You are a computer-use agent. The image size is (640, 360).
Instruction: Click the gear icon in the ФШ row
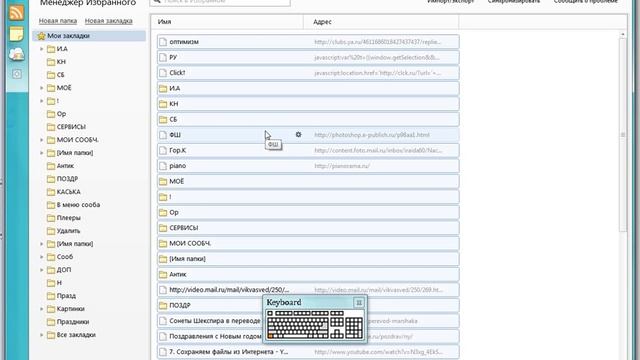click(298, 134)
